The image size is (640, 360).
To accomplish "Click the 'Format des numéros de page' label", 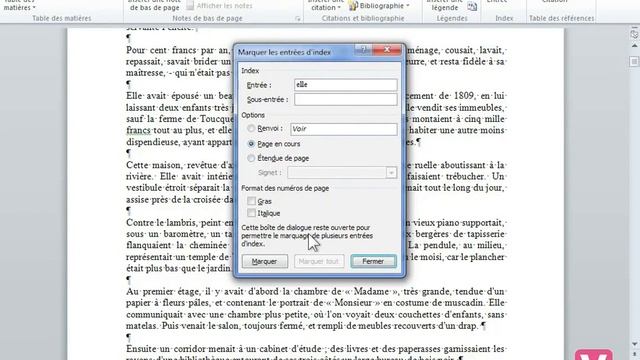I will [x=285, y=188].
